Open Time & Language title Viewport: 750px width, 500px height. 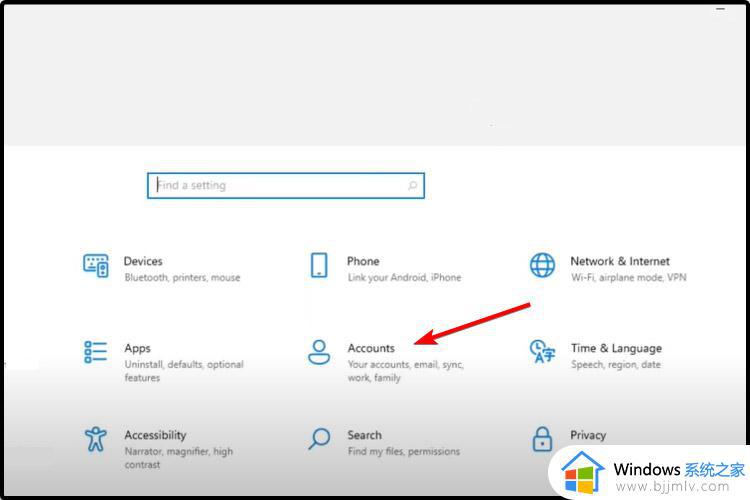coord(616,348)
